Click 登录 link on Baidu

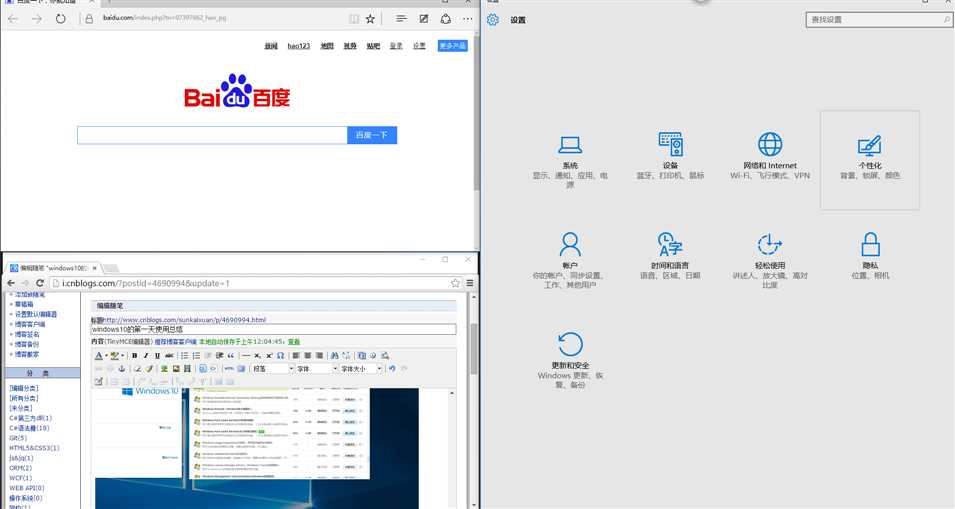(x=396, y=46)
